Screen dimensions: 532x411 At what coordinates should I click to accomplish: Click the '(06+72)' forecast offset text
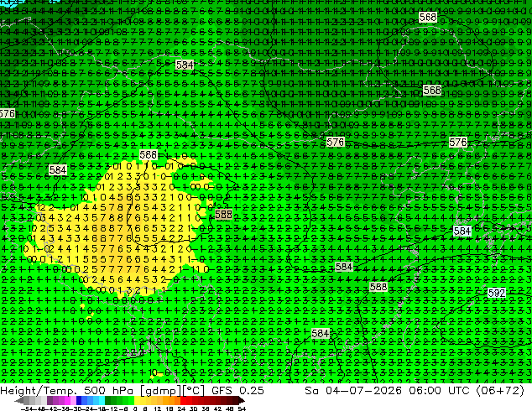(500, 391)
